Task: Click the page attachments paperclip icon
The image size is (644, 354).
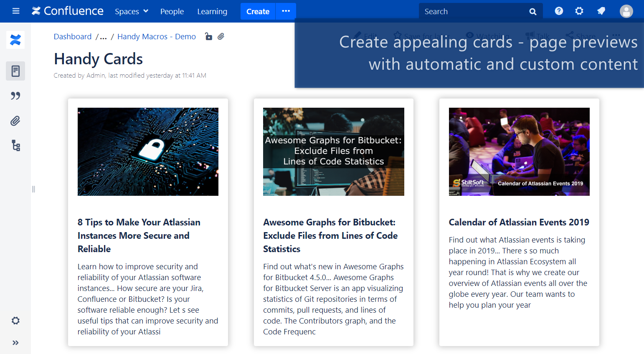Action: (x=221, y=36)
